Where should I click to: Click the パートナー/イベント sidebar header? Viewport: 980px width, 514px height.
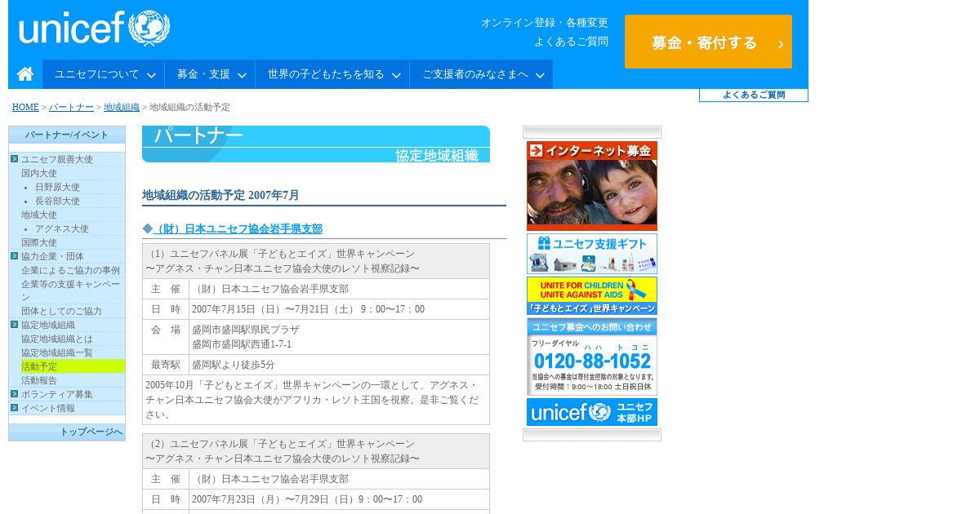67,135
